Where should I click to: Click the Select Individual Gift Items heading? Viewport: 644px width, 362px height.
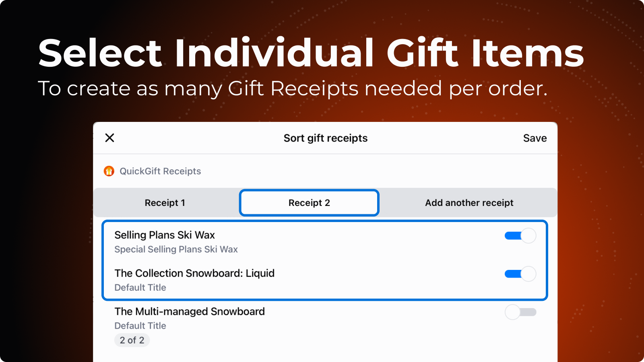click(x=311, y=53)
